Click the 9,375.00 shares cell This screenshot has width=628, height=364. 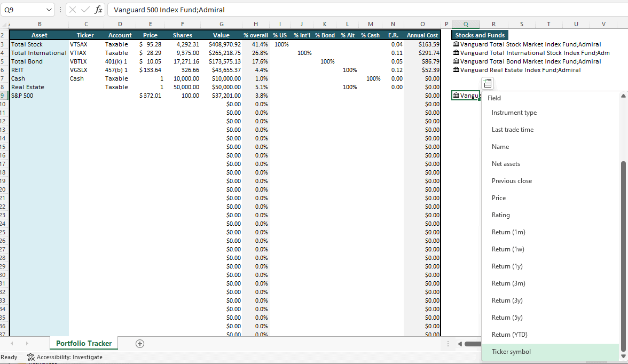coord(183,53)
